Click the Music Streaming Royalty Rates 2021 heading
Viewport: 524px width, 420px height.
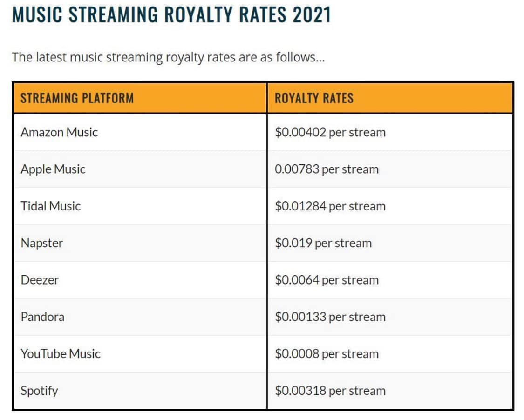[x=171, y=14]
